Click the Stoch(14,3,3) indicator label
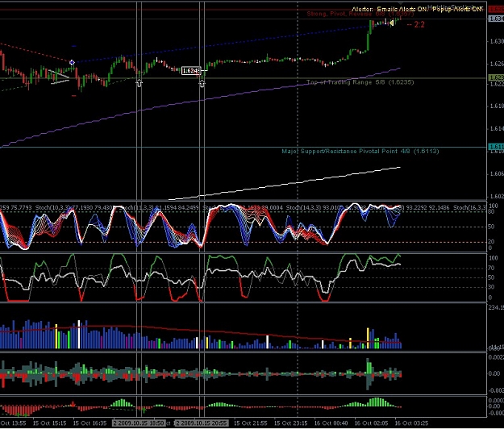Screen dimensions: 504x429 tap(302, 207)
